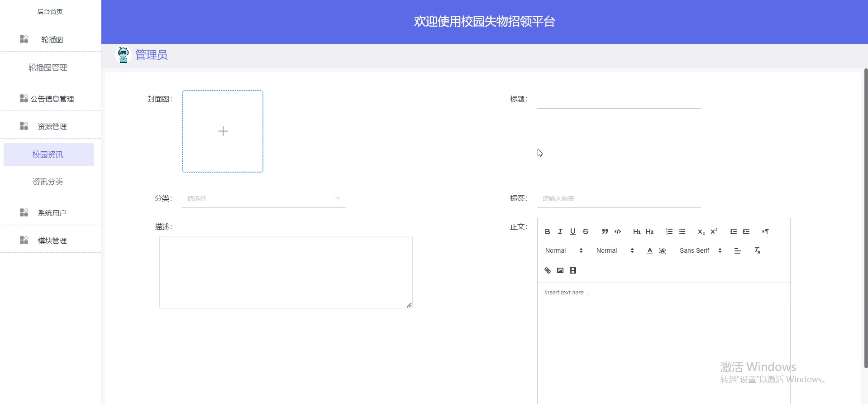Toggle underline formatting in the editor
The height and width of the screenshot is (404, 868).
[x=572, y=231]
